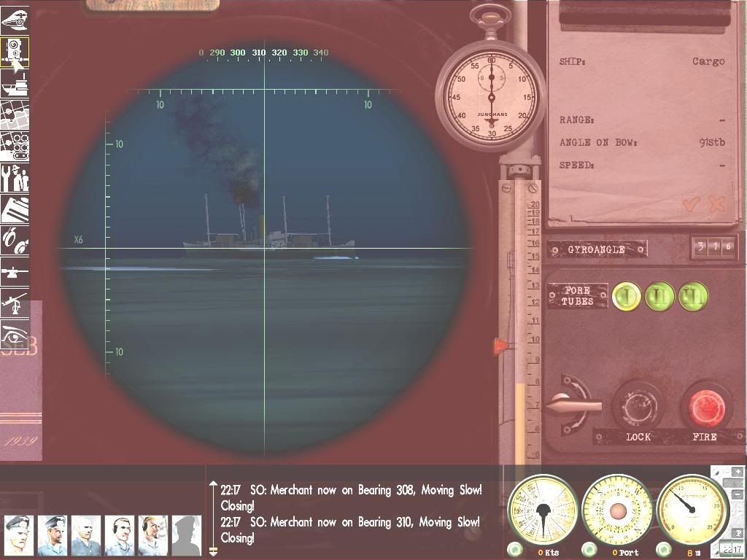
Task: Select the second officer portrait in blue shirt
Action: pyautogui.click(x=52, y=535)
